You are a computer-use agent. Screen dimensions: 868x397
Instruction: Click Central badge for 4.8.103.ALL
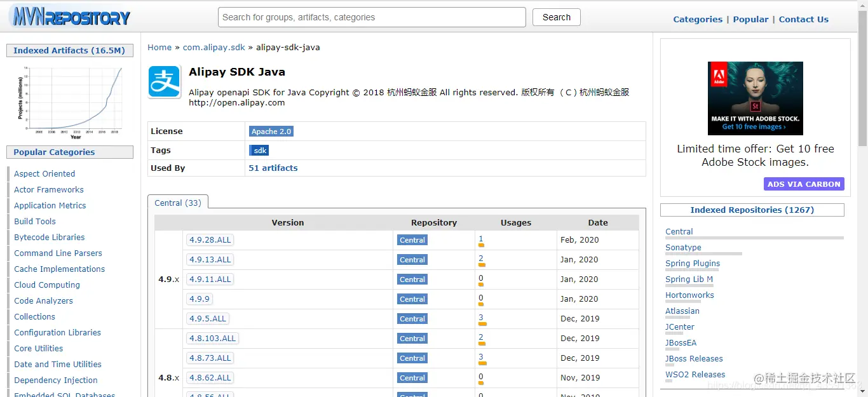tap(412, 339)
